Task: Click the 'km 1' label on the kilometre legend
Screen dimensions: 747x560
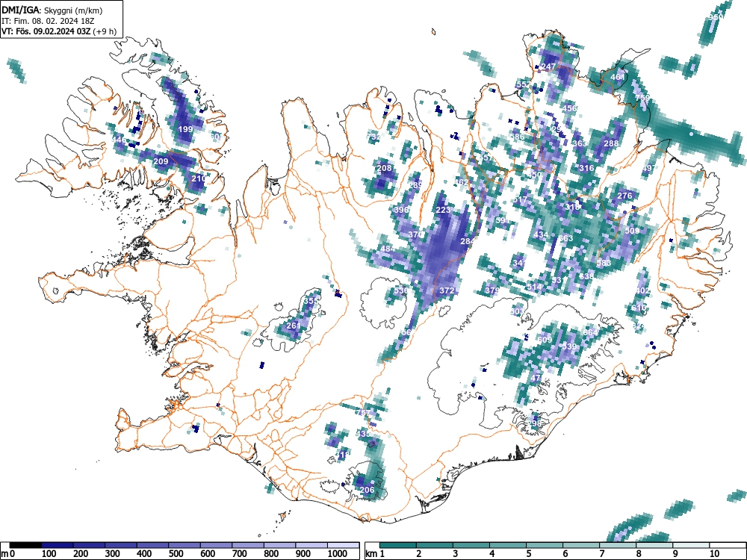Action: [374, 554]
